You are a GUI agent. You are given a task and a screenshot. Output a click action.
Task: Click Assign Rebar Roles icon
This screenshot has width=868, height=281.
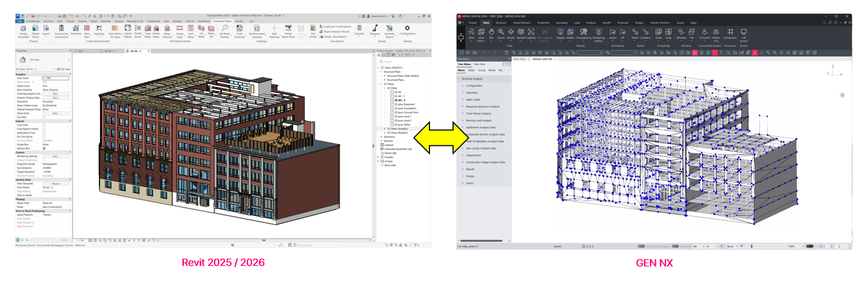pos(288,31)
